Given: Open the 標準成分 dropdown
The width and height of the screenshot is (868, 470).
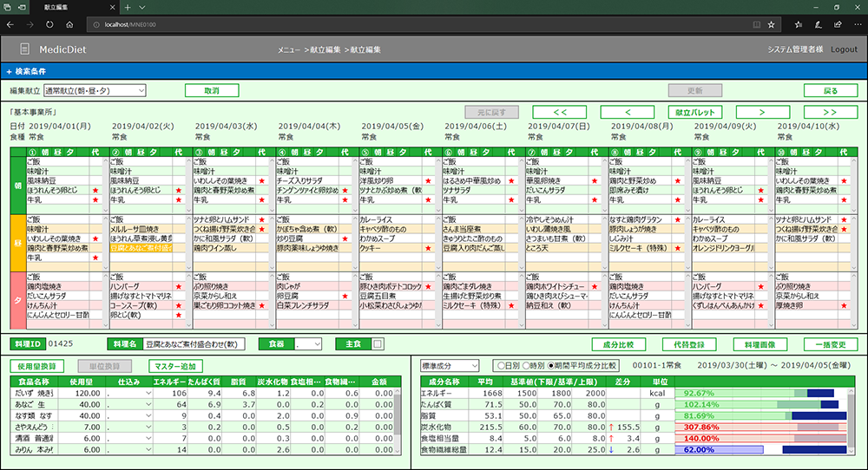Looking at the screenshot, I should [x=450, y=365].
